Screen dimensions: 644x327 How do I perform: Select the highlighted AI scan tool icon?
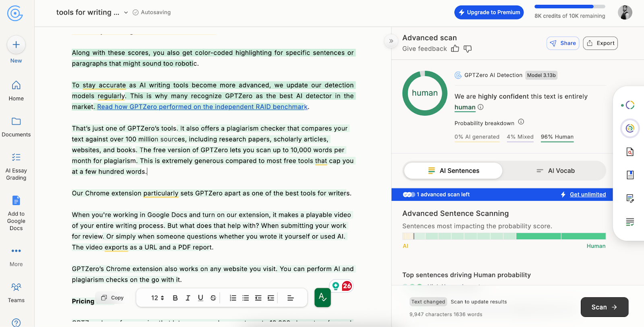[630, 128]
